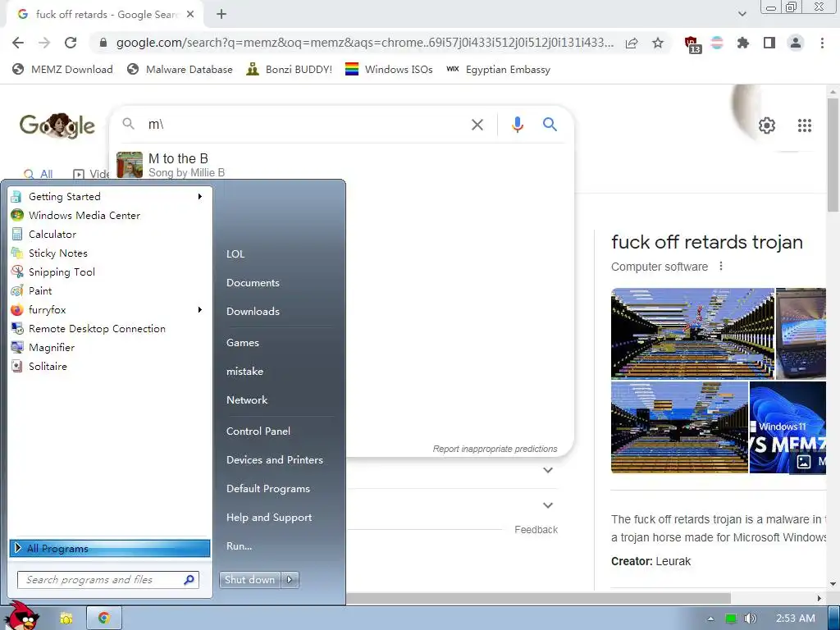Open Shut down options arrow
This screenshot has height=630, width=840.
tap(290, 580)
